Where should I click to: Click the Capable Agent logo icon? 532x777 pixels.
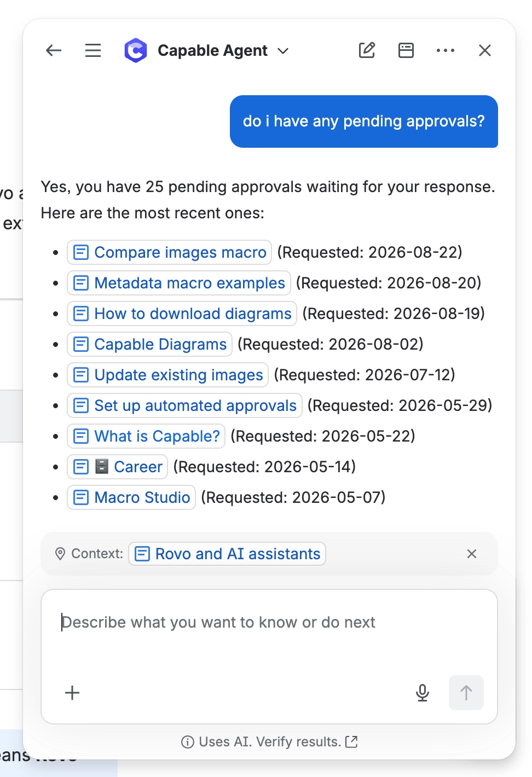pyautogui.click(x=136, y=51)
